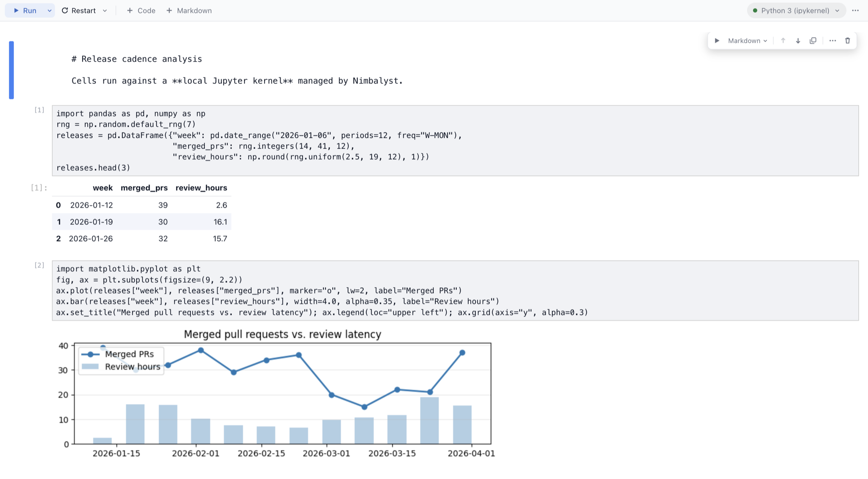The image size is (868, 479).
Task: Add a new Code cell
Action: [x=141, y=11]
